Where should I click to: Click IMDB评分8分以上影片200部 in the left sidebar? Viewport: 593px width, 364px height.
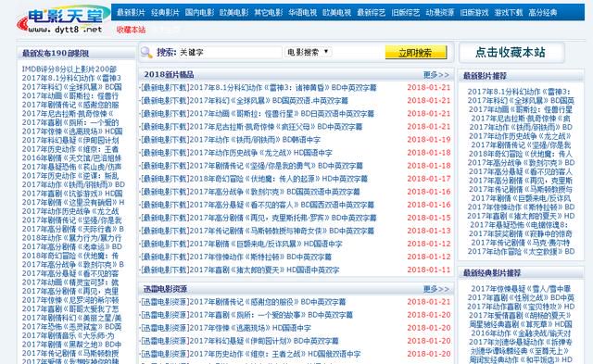69,69
